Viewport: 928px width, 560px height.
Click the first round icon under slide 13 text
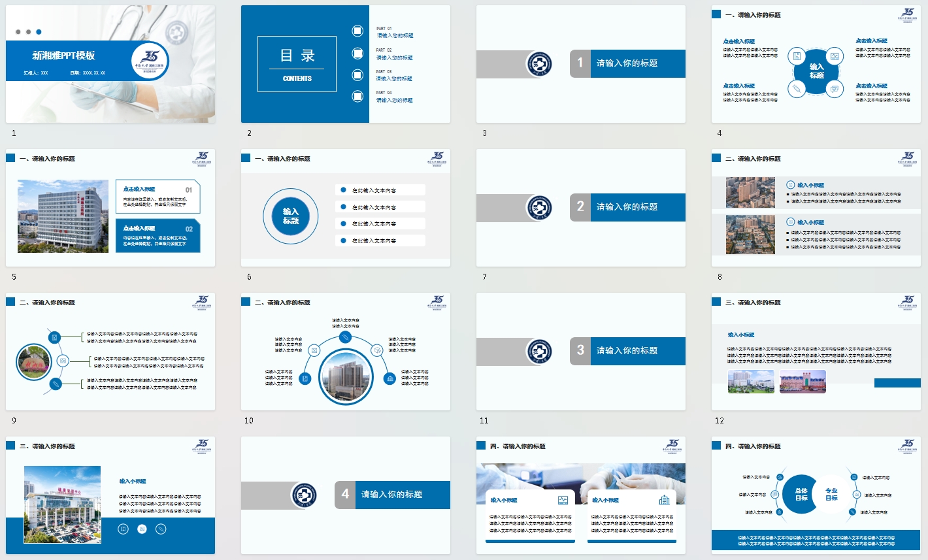[123, 529]
